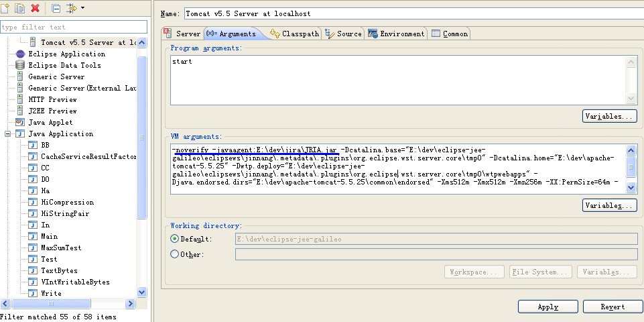Click the Generic Server icon
The image size is (644, 322).
pyautogui.click(x=20, y=76)
